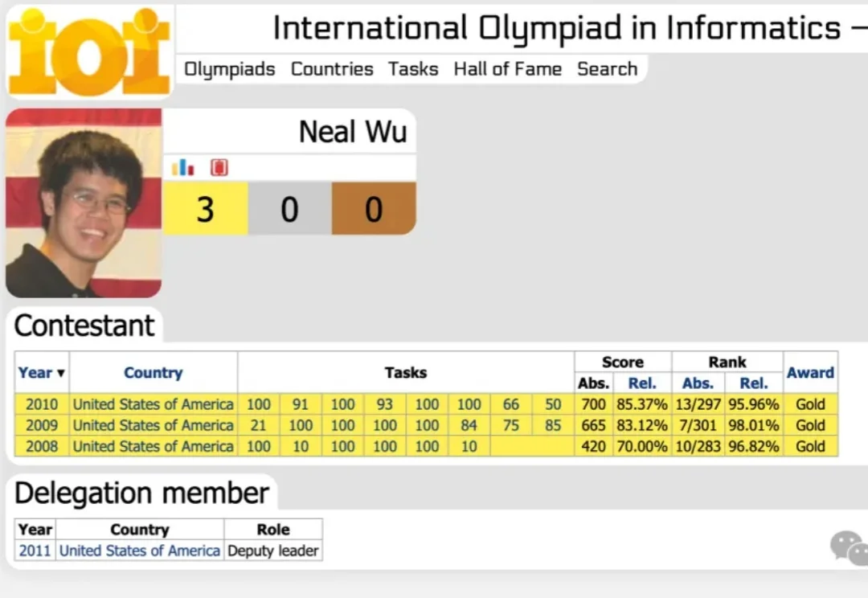Sort by the Rank Rel. column header
This screenshot has height=598, width=868.
coord(753,383)
